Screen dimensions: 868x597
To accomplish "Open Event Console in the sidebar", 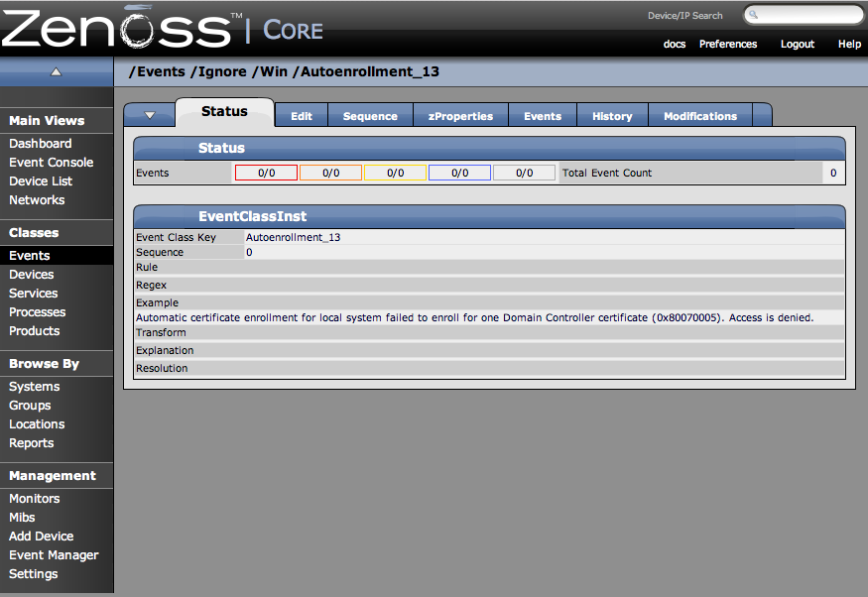I will pos(51,162).
